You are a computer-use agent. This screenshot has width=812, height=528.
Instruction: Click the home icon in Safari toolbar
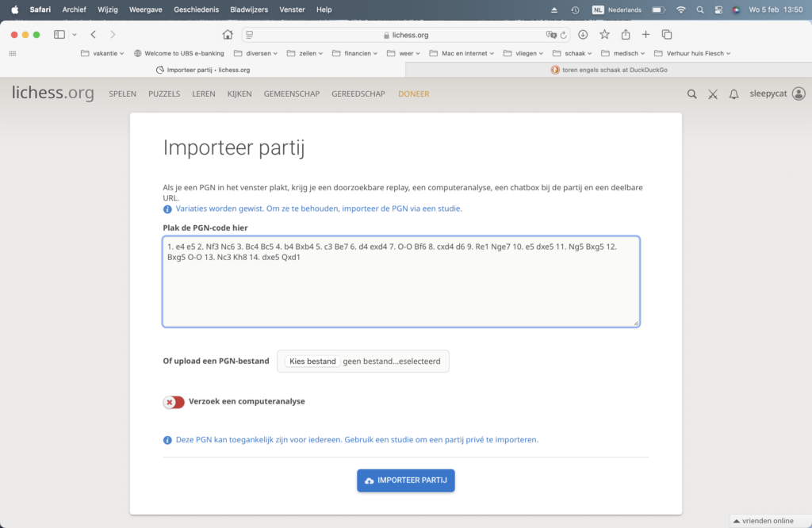pyautogui.click(x=228, y=35)
